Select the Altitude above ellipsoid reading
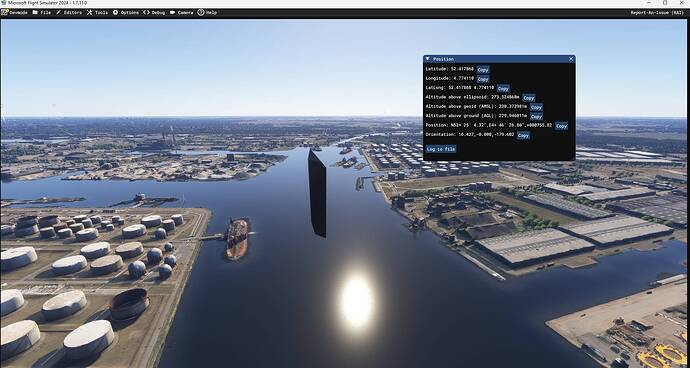 point(473,97)
